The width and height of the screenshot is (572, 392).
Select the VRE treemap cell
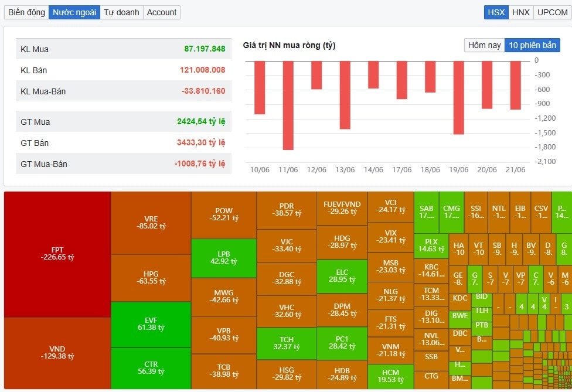pos(151,223)
